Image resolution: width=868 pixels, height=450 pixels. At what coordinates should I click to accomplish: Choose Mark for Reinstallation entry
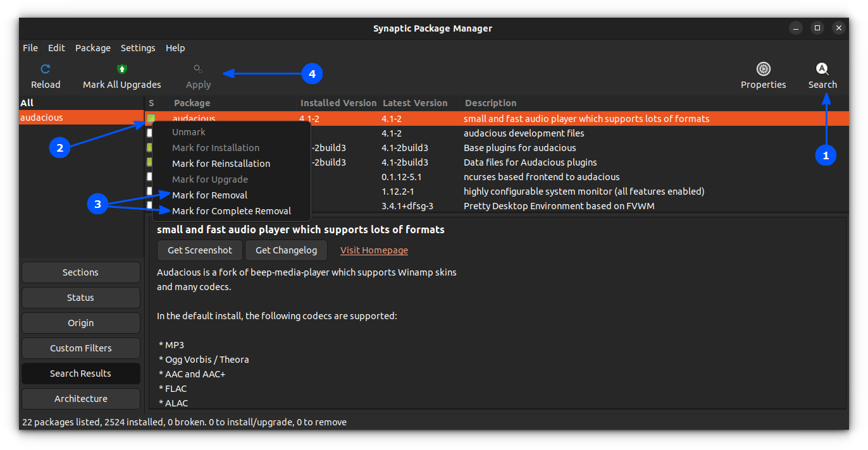(232, 164)
